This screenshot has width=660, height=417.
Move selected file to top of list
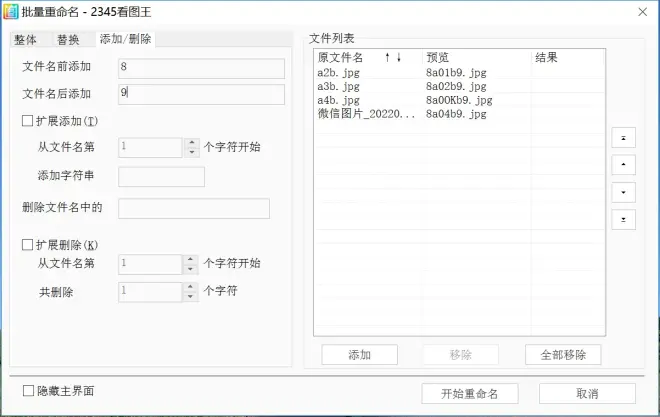[x=623, y=137]
